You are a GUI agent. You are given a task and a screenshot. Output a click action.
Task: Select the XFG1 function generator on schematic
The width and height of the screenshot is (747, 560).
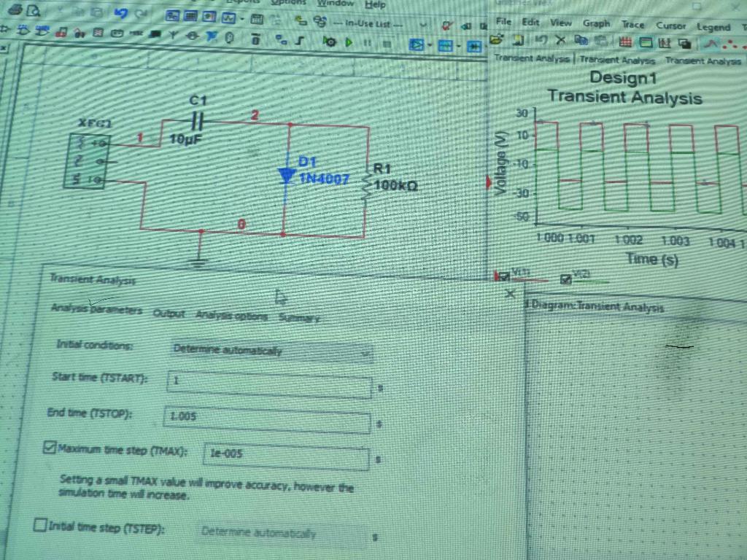pyautogui.click(x=87, y=161)
